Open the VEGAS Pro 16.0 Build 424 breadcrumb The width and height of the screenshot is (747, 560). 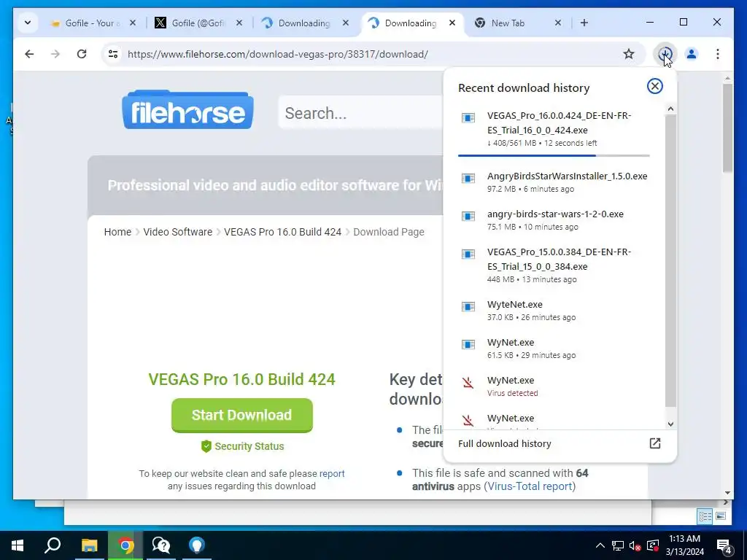pos(282,232)
